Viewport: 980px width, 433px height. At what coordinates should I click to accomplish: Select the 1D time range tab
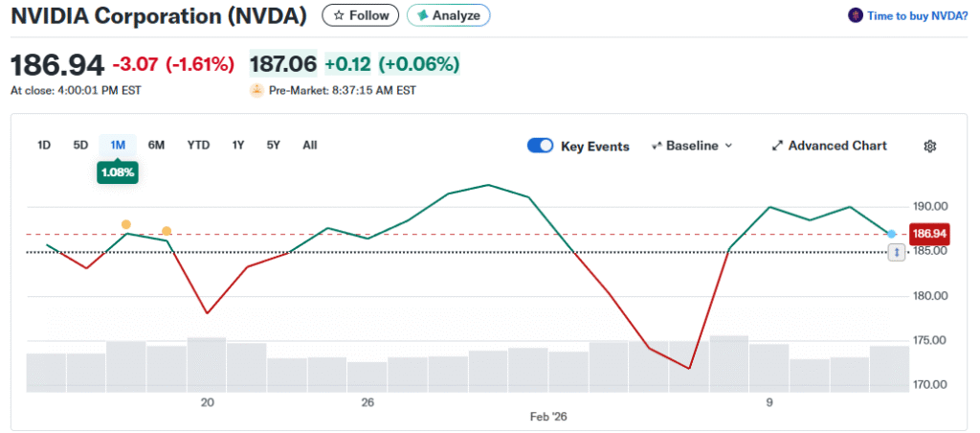[44, 145]
